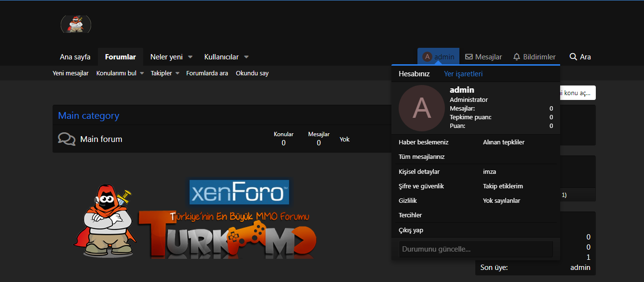644x282 pixels.
Task: Click the Son üye admin link
Action: 580,268
